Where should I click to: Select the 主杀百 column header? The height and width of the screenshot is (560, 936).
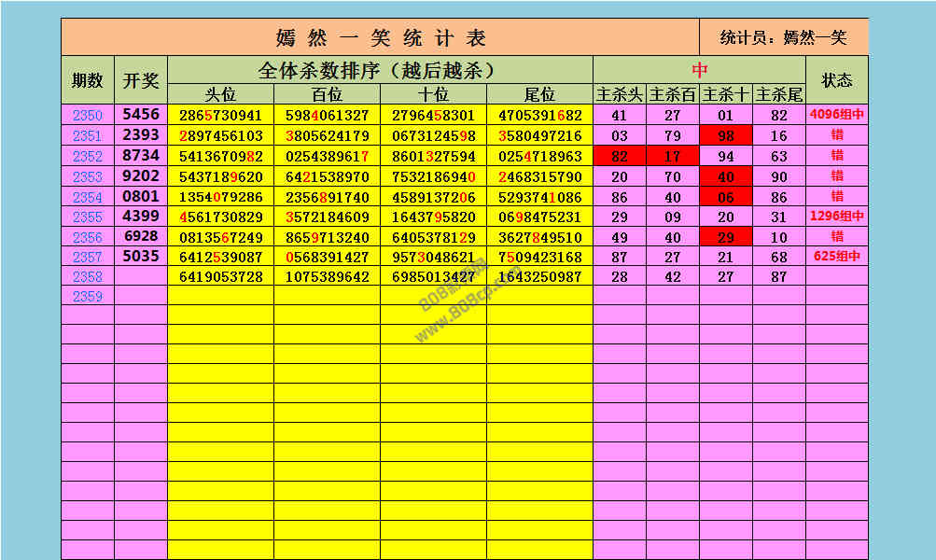(x=672, y=94)
